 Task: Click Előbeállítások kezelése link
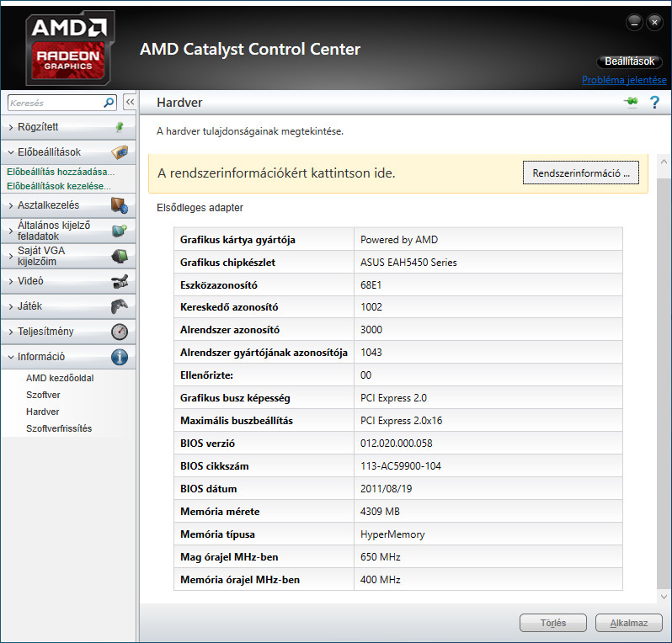(x=59, y=186)
